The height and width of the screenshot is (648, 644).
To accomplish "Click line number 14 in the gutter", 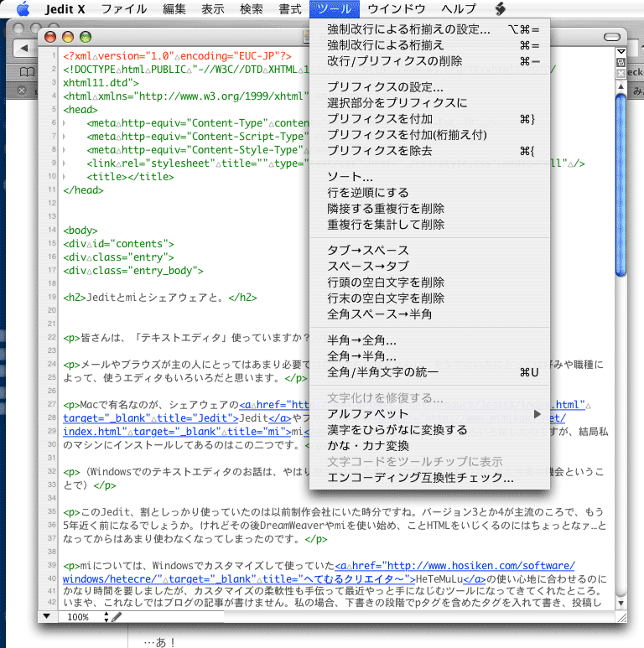I will click(x=52, y=230).
